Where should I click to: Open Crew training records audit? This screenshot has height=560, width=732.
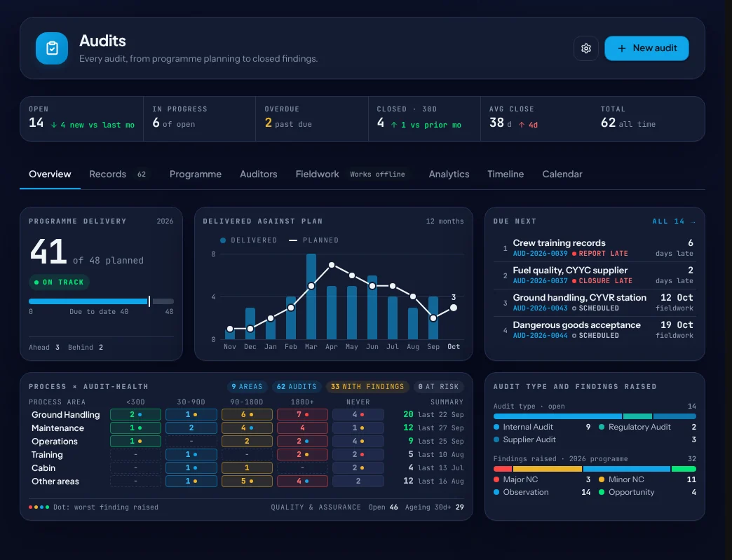click(595, 248)
